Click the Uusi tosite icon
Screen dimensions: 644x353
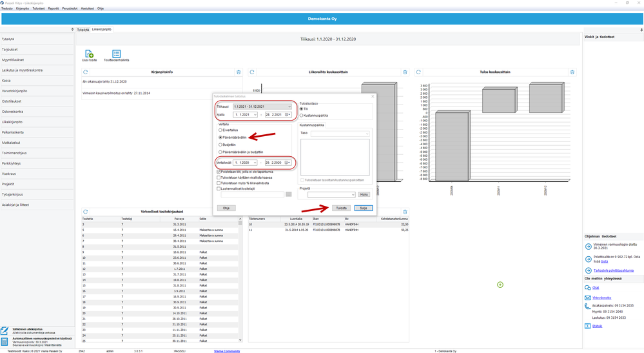click(x=89, y=54)
